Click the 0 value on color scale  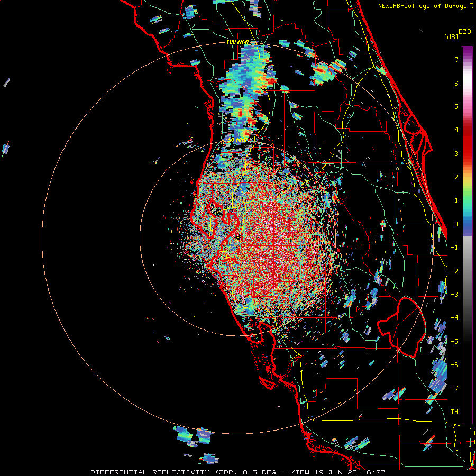coord(456,224)
